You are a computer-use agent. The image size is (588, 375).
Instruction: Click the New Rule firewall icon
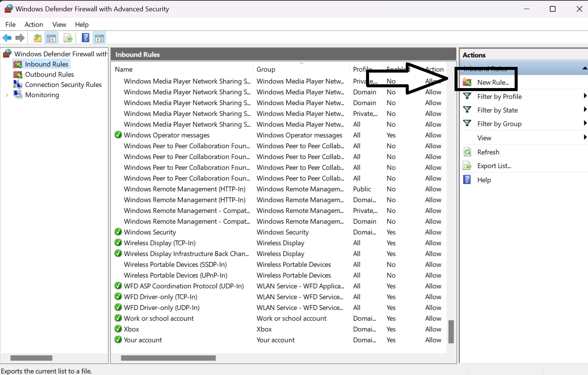click(467, 82)
